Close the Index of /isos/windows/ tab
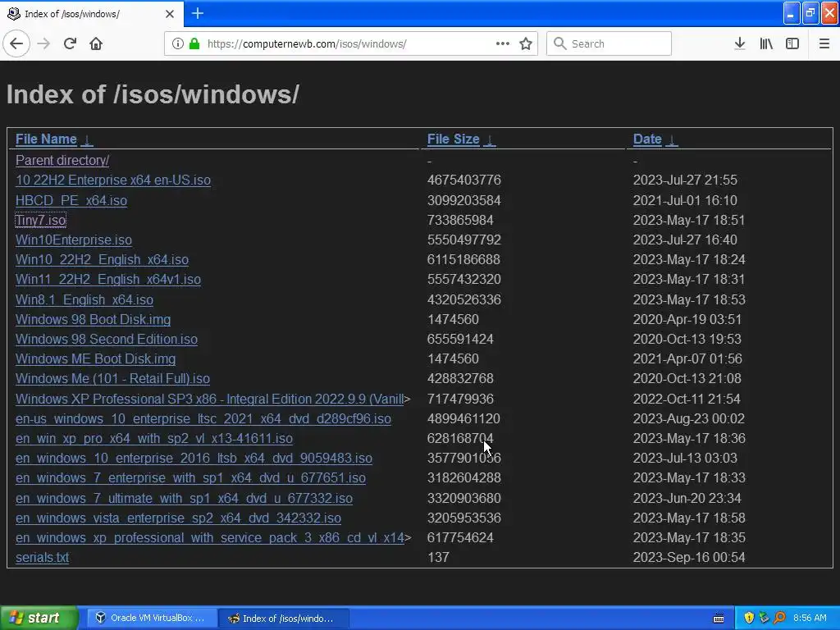Viewport: 840px width, 630px height. pos(170,14)
